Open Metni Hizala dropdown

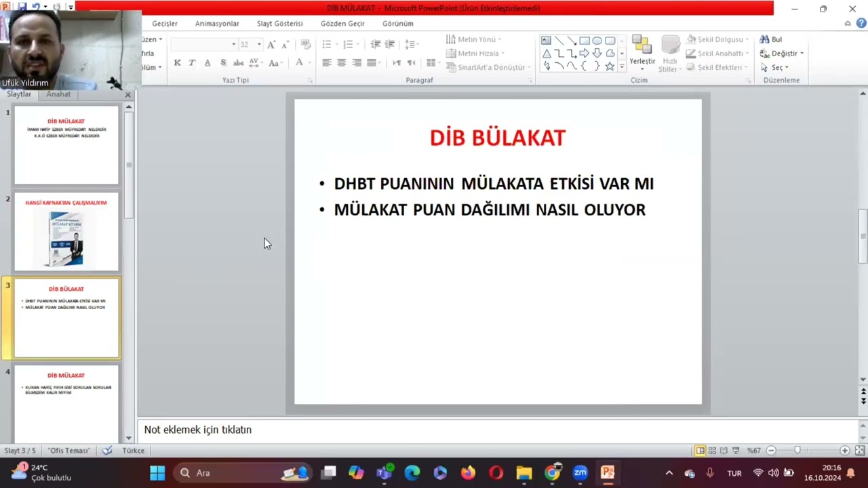click(x=475, y=54)
